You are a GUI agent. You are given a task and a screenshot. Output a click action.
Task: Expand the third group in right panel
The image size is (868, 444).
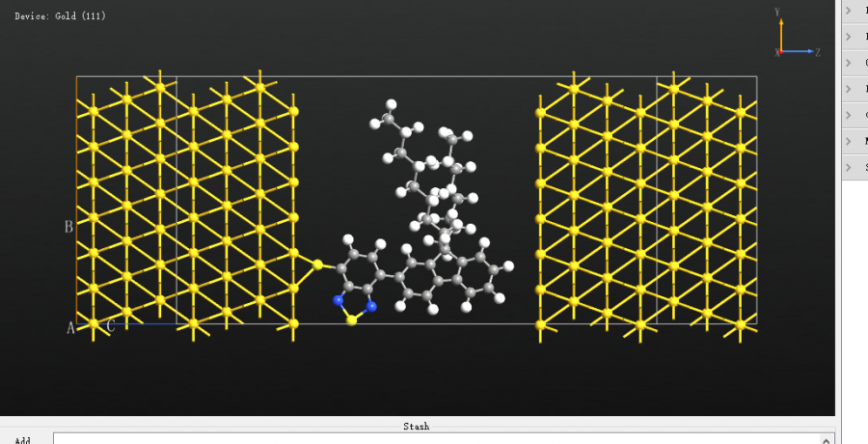(849, 63)
